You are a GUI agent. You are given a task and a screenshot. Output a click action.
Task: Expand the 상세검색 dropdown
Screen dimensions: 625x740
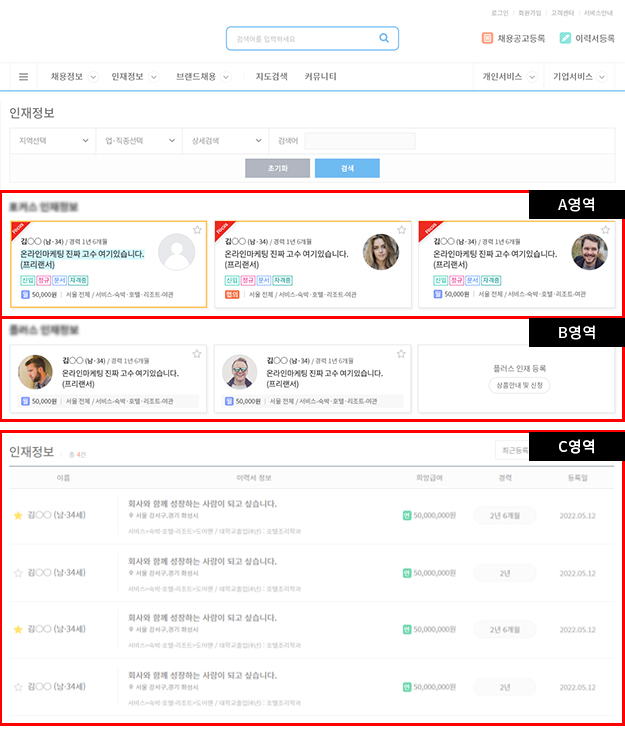225,141
